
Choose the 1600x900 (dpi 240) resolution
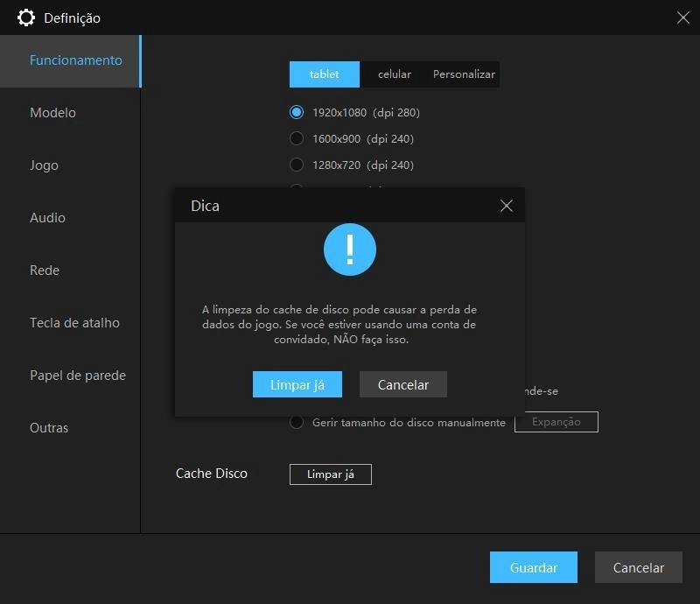coord(297,138)
